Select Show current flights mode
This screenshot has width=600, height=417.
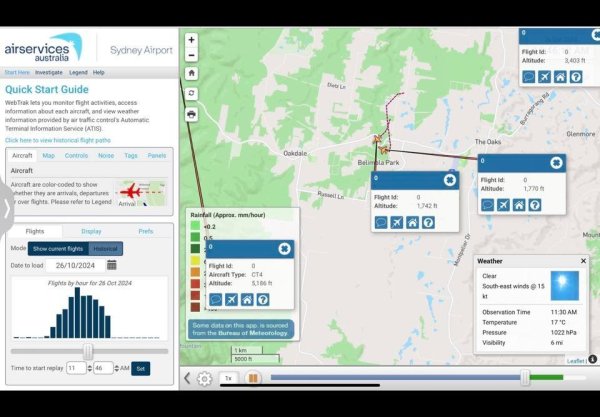(x=58, y=248)
